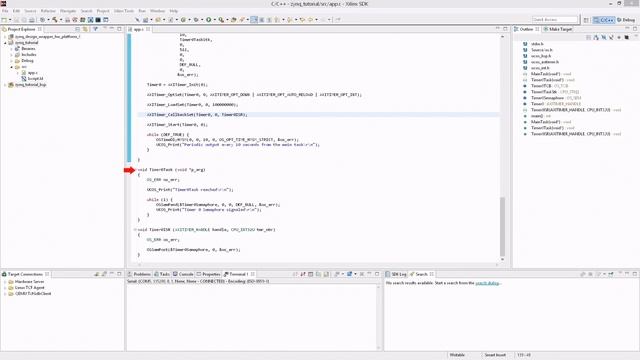Open the File menu
Screen dimensions: 640x360
(x=5, y=11)
